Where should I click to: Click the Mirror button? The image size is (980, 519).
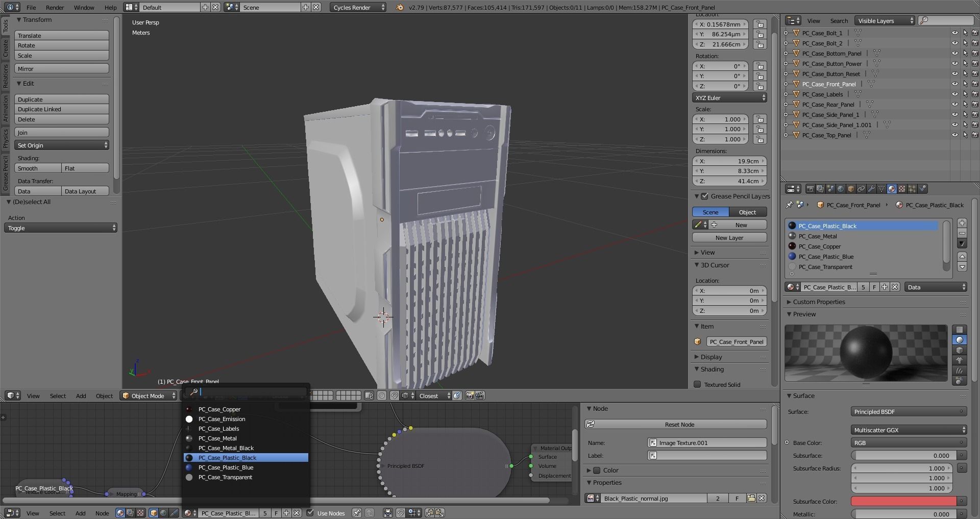point(62,68)
